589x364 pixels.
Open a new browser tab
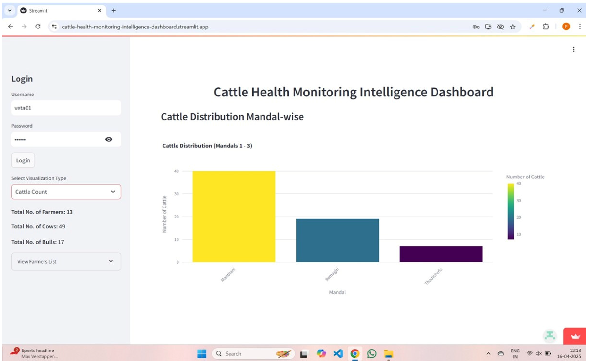[x=114, y=10]
